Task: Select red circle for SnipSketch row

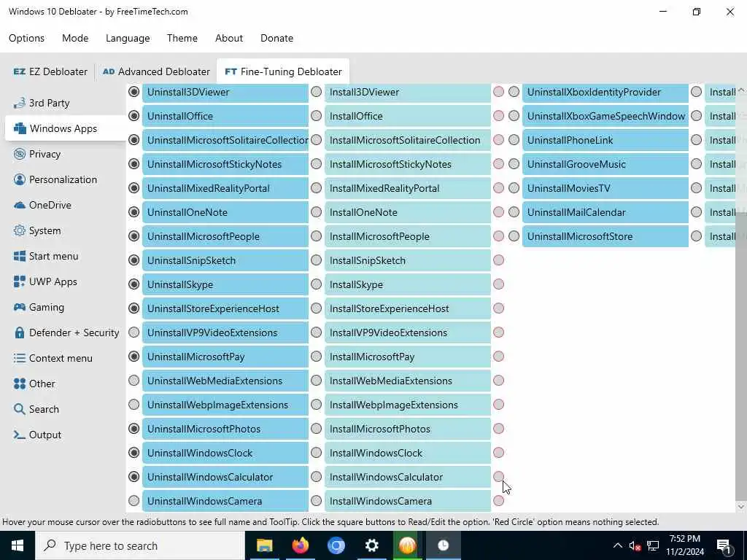Action: 499,260
